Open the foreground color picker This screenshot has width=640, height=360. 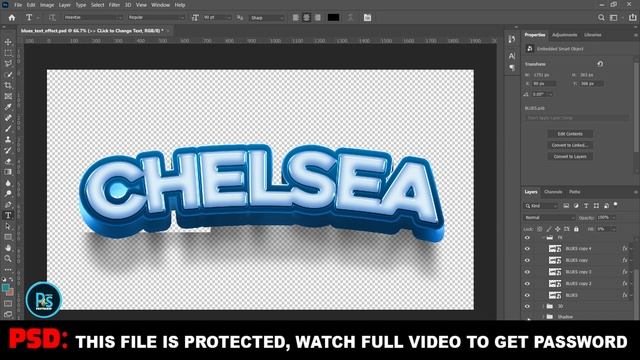pyautogui.click(x=6, y=289)
